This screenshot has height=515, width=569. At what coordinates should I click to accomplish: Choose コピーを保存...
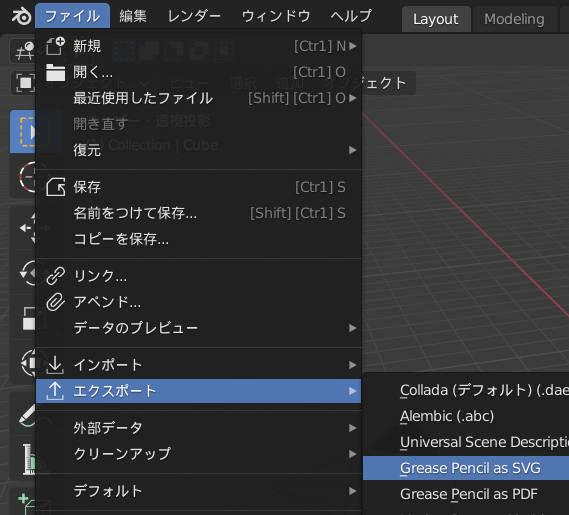coord(198,239)
